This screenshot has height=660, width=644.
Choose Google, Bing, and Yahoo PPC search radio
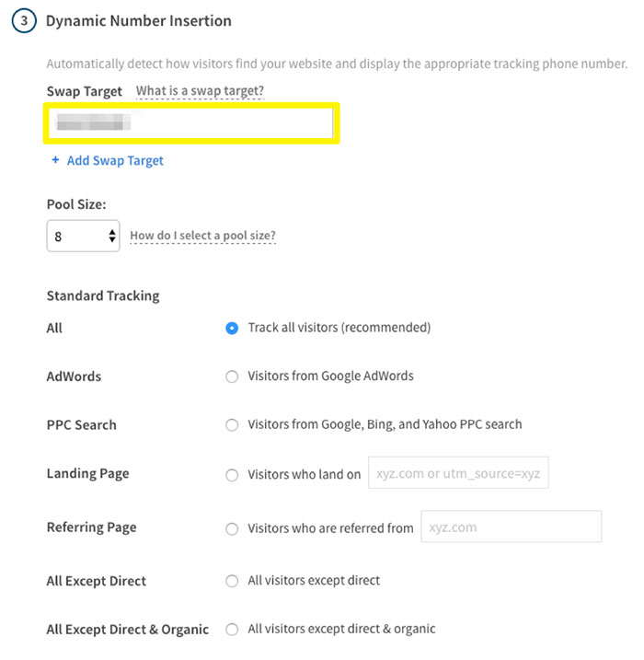click(232, 425)
